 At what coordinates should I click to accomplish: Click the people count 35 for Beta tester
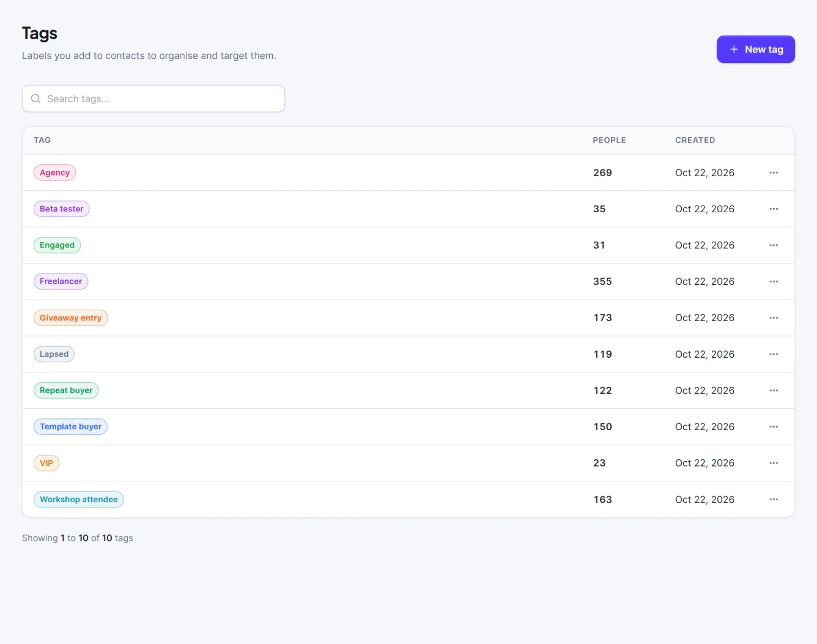click(599, 209)
